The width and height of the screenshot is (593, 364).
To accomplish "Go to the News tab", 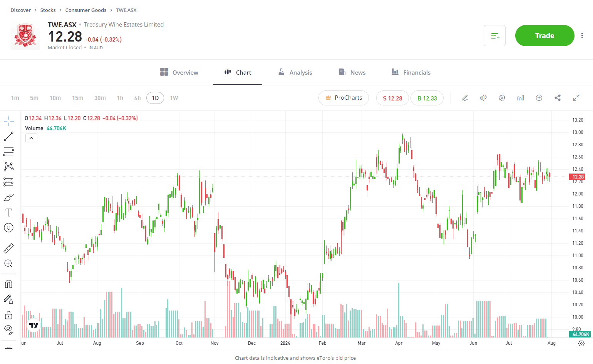I will click(352, 72).
